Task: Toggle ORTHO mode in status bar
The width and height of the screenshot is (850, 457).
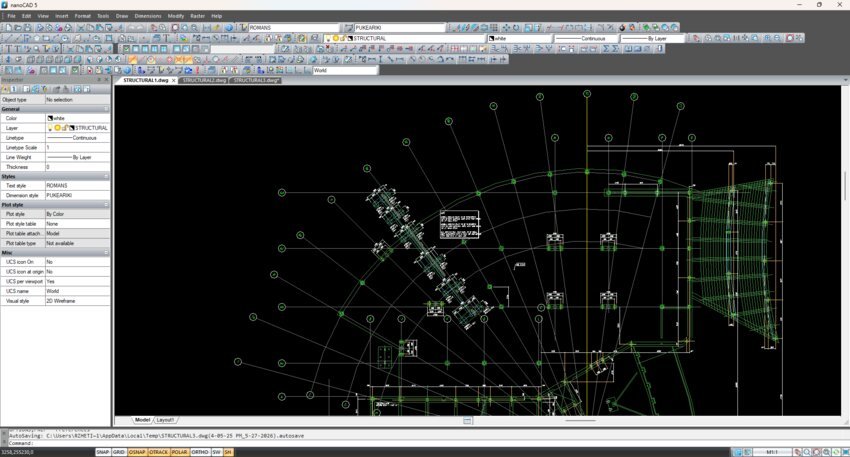Action: click(200, 452)
